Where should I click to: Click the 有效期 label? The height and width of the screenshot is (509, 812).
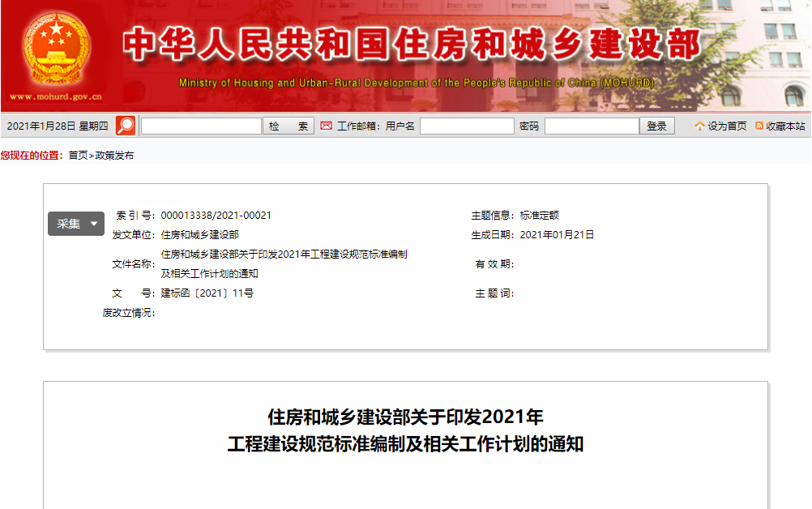click(494, 264)
